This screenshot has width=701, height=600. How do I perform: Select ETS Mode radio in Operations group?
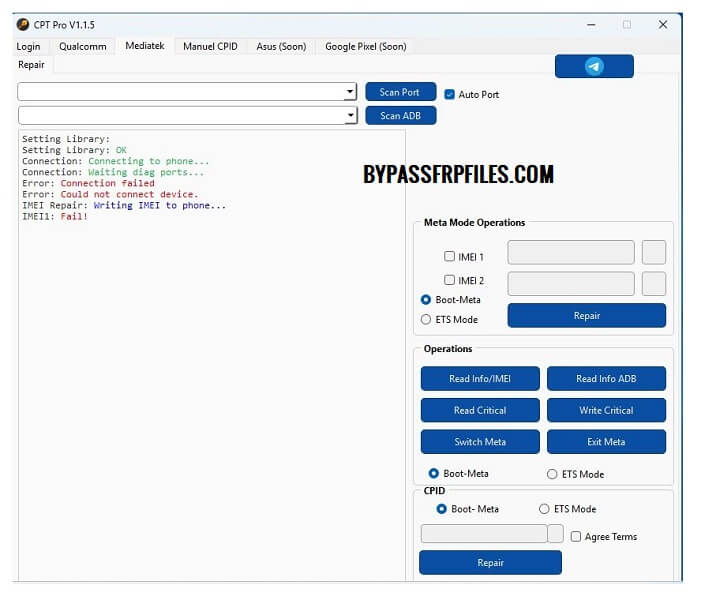[x=552, y=474]
